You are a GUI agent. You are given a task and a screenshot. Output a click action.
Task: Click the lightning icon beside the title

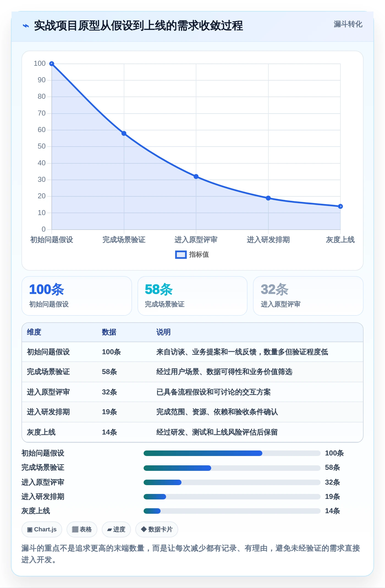(26, 26)
